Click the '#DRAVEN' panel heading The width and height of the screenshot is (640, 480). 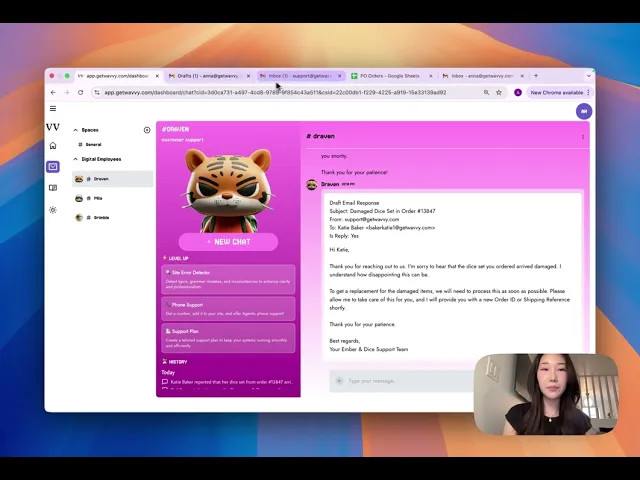[176, 129]
